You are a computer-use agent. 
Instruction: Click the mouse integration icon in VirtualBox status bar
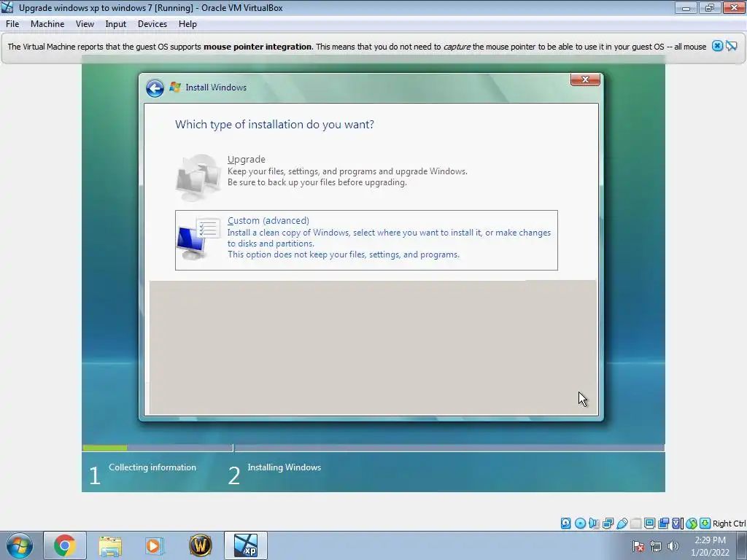(692, 524)
